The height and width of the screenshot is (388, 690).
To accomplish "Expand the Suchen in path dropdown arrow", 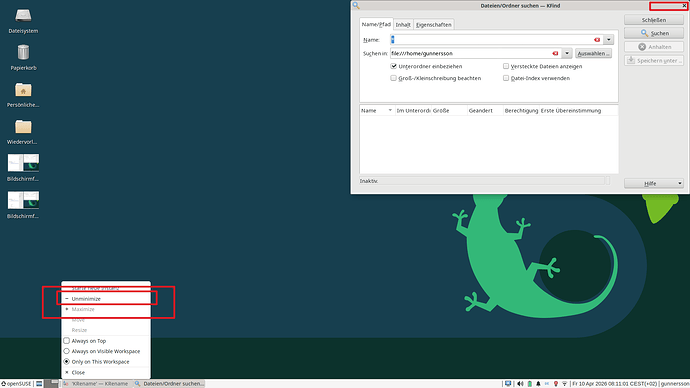I will point(567,53).
